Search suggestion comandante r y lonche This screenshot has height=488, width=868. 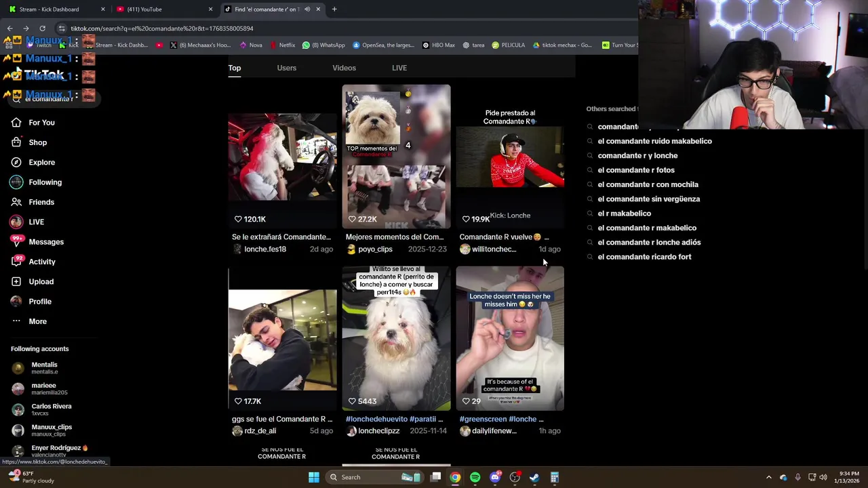coord(637,156)
